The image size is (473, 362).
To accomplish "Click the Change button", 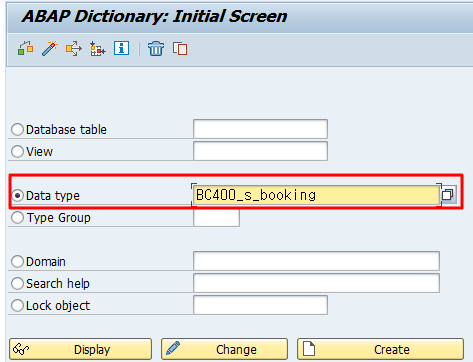I will (x=224, y=349).
